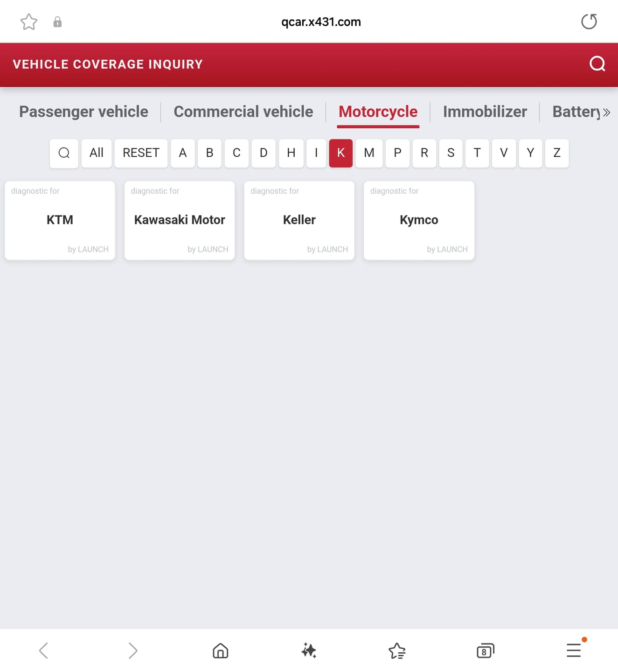Filter brands by letter P
The height and width of the screenshot is (672, 618).
pyautogui.click(x=397, y=153)
